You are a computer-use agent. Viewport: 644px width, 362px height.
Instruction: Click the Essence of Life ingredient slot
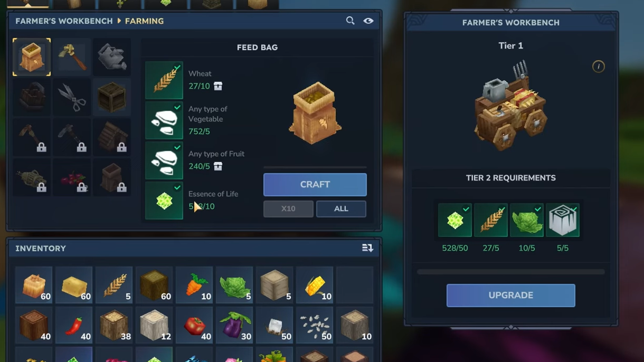tap(164, 201)
